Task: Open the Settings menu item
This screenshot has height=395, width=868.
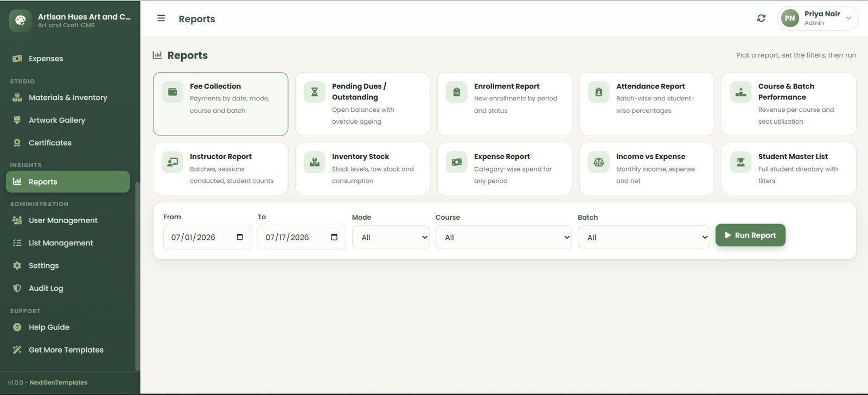Action: [68, 266]
